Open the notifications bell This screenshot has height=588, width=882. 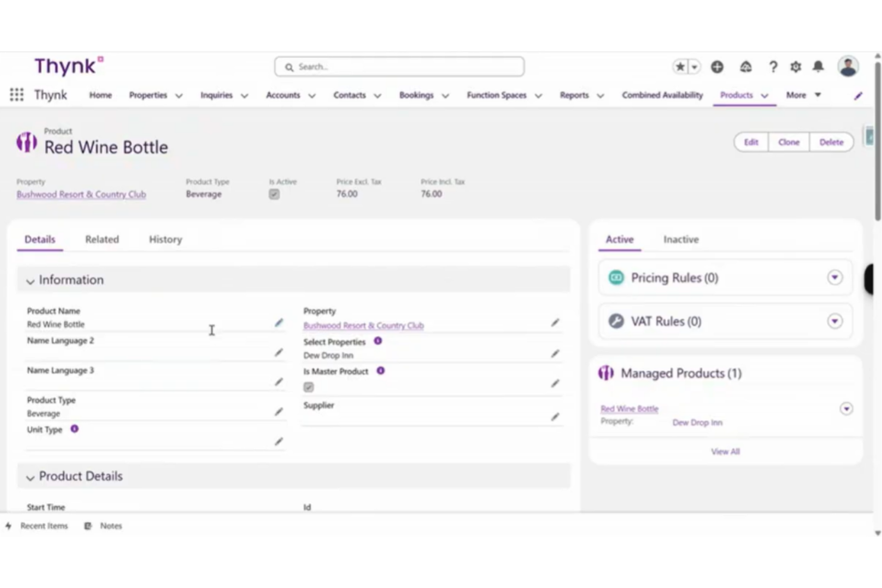click(x=818, y=67)
